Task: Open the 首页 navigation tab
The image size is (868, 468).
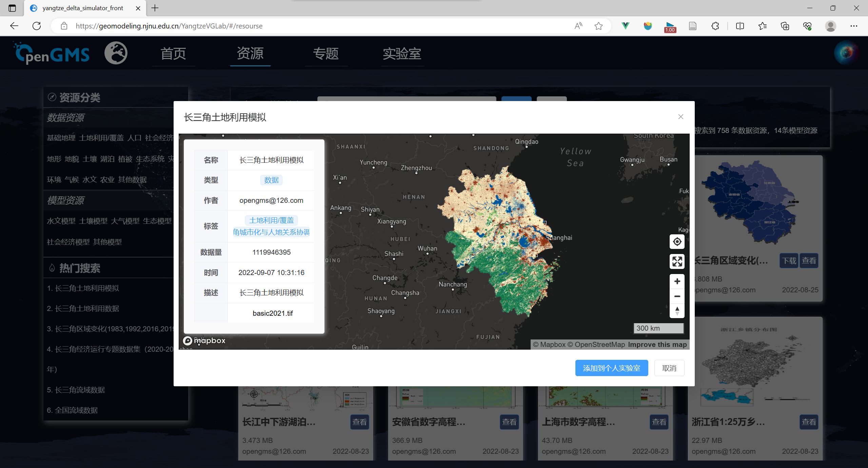Action: (173, 54)
